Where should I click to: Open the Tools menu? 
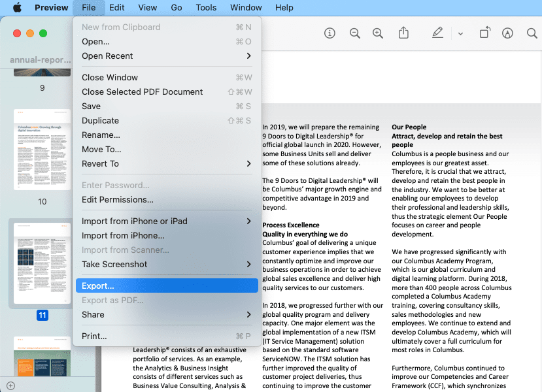(206, 7)
